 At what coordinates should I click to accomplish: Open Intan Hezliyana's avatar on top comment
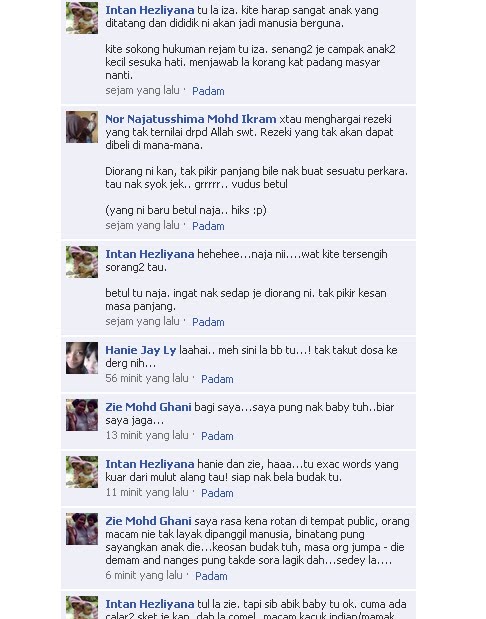[x=82, y=18]
